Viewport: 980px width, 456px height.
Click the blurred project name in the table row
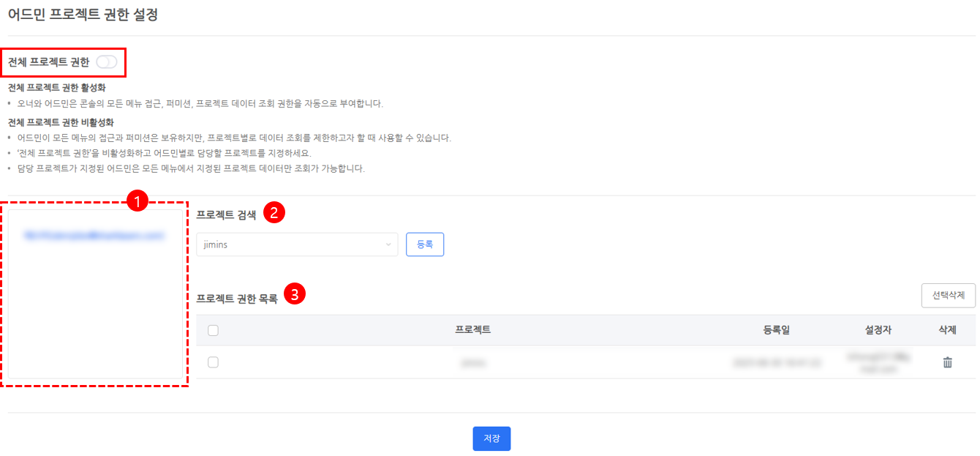point(473,362)
